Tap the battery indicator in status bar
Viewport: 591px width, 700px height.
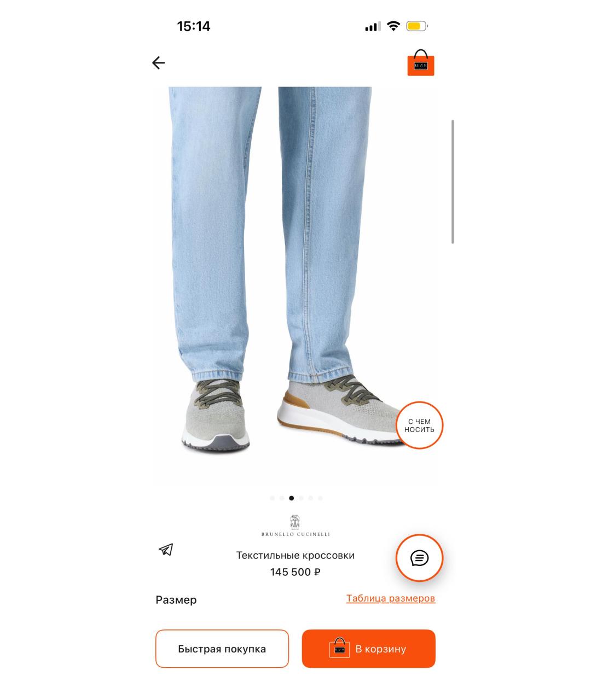click(x=417, y=26)
